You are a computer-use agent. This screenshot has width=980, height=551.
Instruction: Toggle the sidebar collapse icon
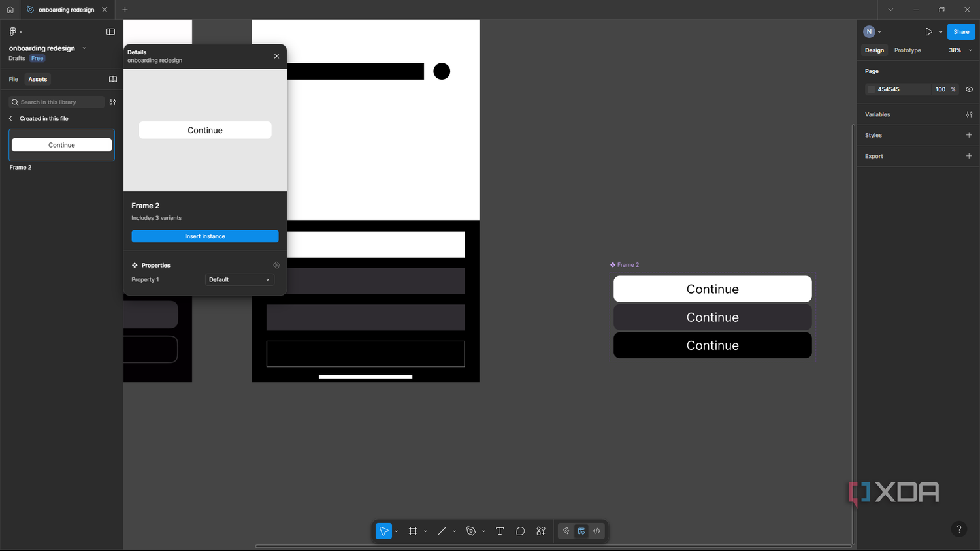(110, 31)
